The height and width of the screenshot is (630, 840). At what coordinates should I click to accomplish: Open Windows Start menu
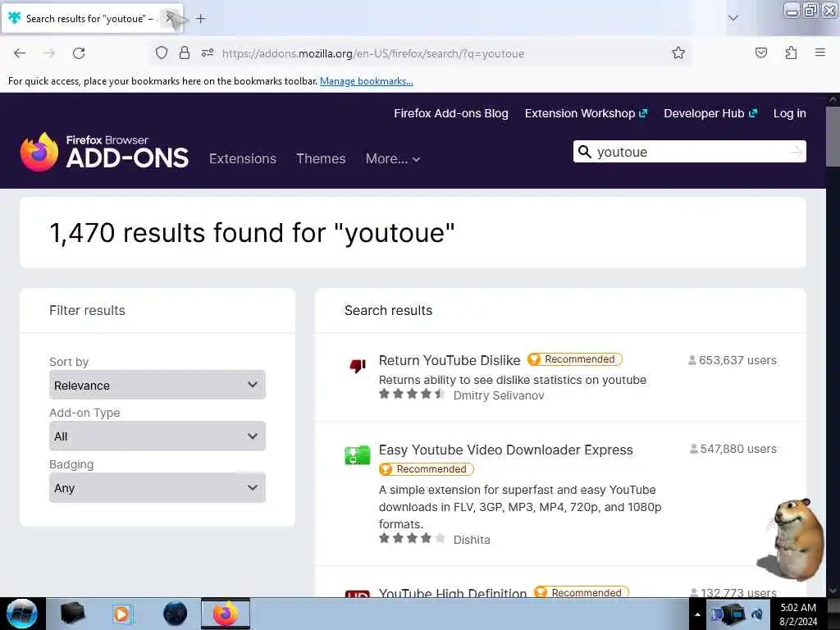[x=22, y=614]
